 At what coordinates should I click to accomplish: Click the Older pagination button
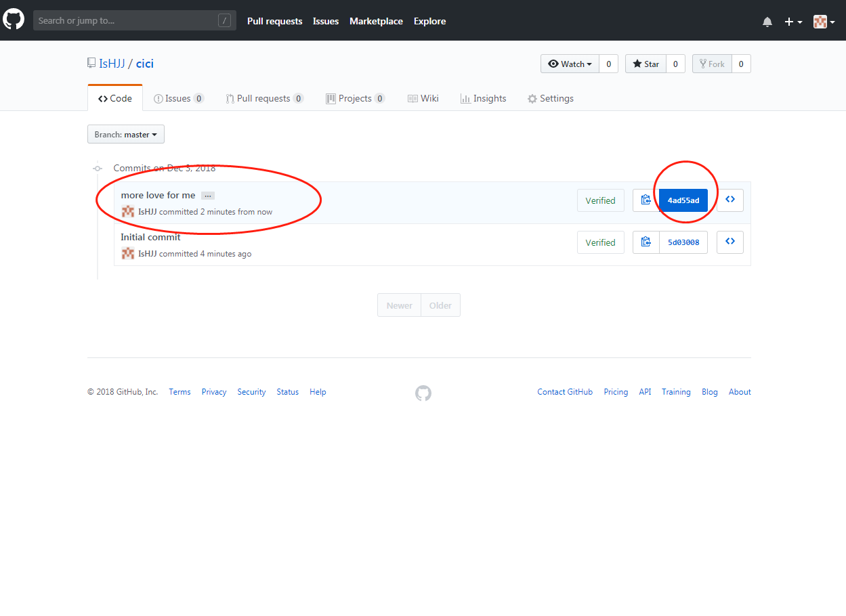(x=440, y=305)
